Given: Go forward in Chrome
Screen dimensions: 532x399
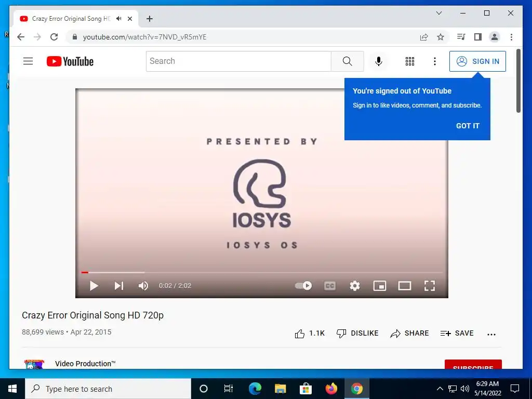Looking at the screenshot, I should pos(37,37).
